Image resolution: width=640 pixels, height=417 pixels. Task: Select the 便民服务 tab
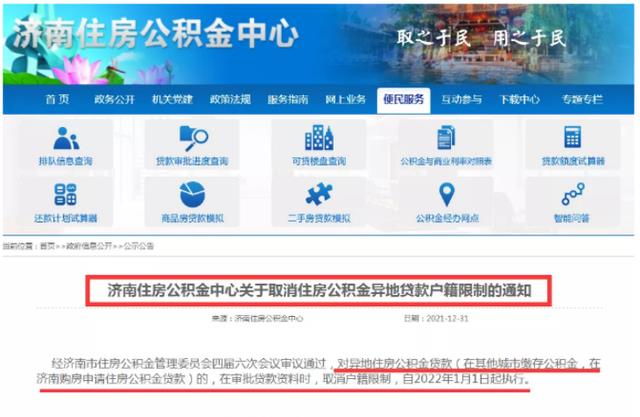pos(403,100)
